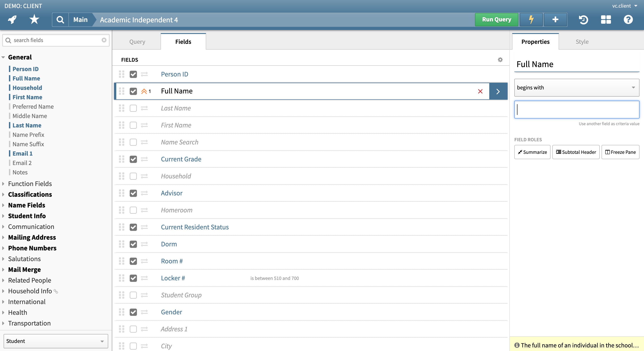Switch to the Style tab
Viewport: 644px width, 351px height.
[582, 42]
